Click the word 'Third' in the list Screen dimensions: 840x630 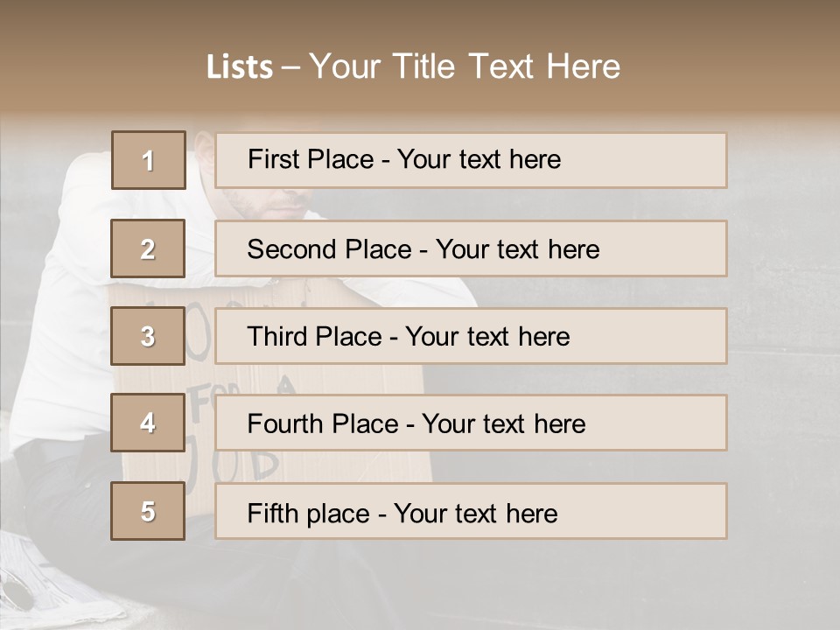click(277, 336)
